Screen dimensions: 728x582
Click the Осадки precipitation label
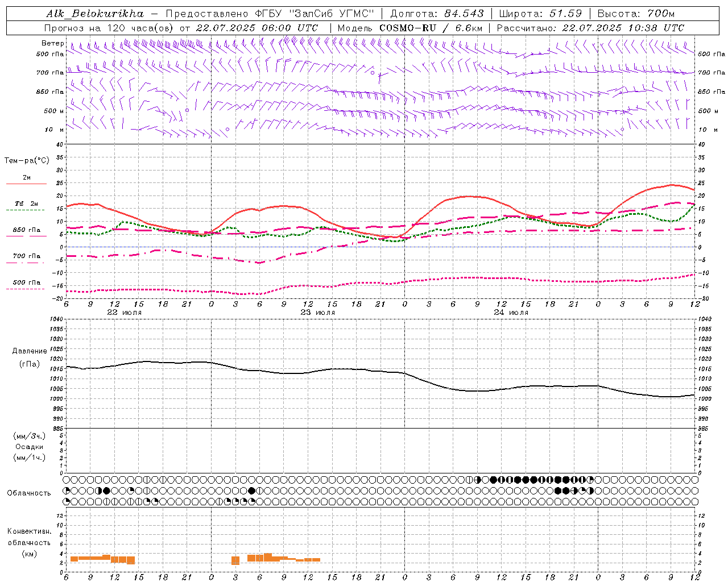tap(29, 447)
